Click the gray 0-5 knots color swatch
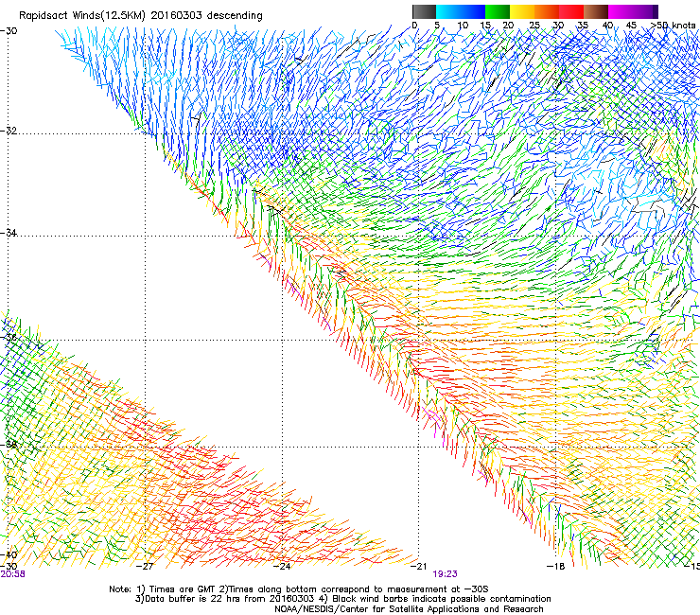 coord(424,11)
